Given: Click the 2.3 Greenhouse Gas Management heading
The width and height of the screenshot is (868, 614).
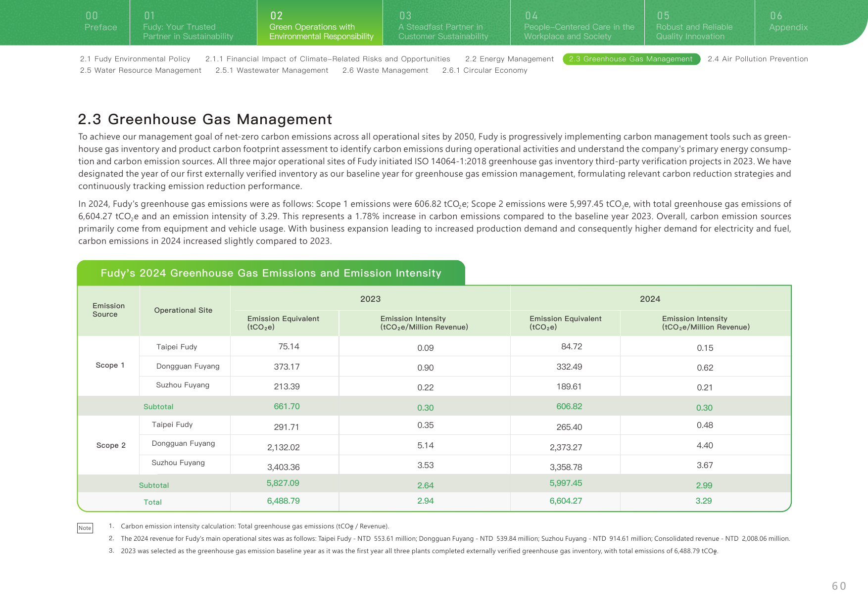Looking at the screenshot, I should pyautogui.click(x=205, y=119).
